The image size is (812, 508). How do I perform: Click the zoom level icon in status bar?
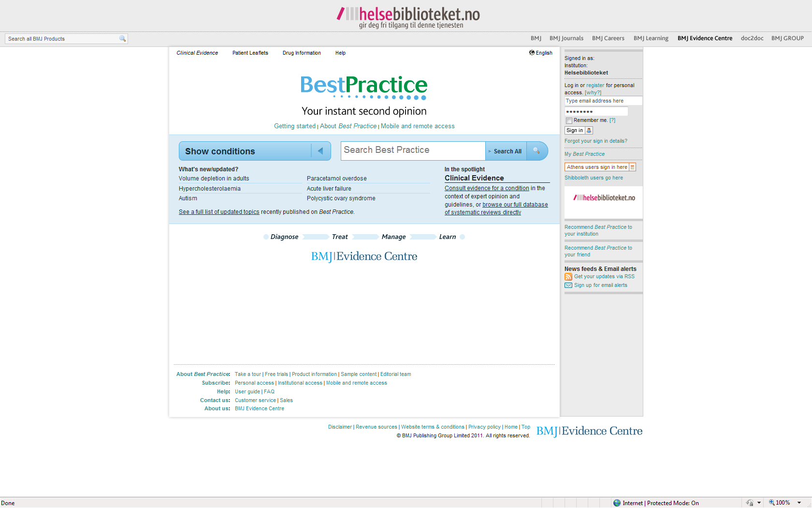click(772, 503)
